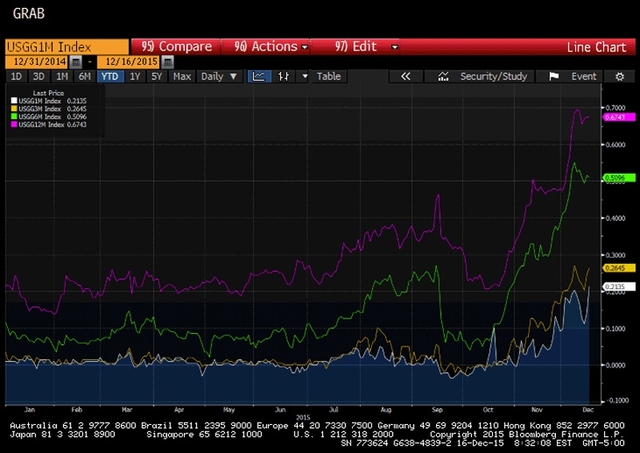Select the 1M range tab
The image size is (640, 453).
62,76
